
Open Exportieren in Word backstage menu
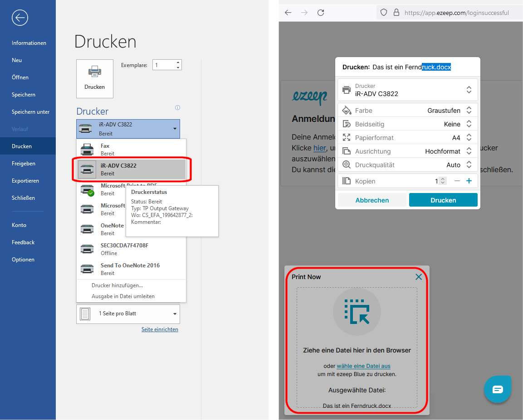pyautogui.click(x=25, y=181)
